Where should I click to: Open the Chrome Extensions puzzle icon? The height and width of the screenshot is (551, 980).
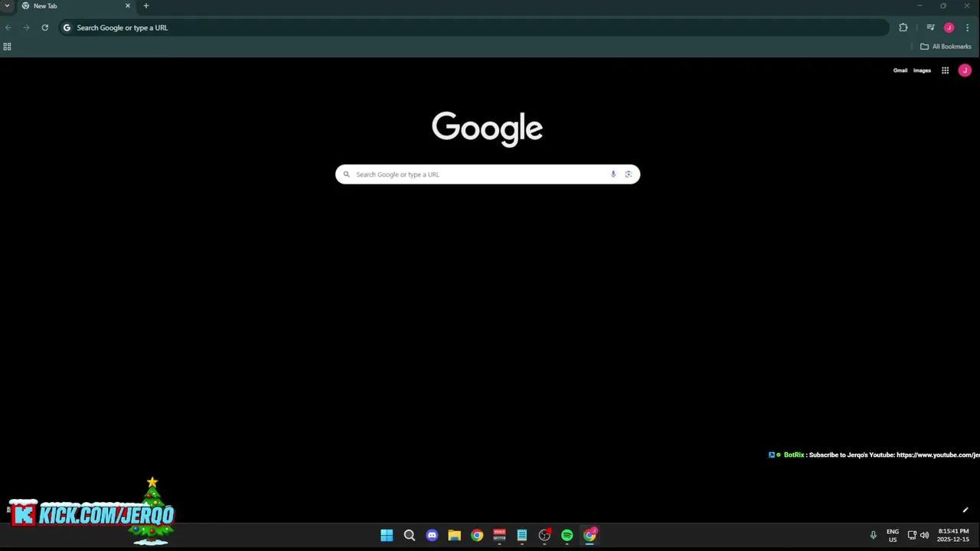[903, 28]
